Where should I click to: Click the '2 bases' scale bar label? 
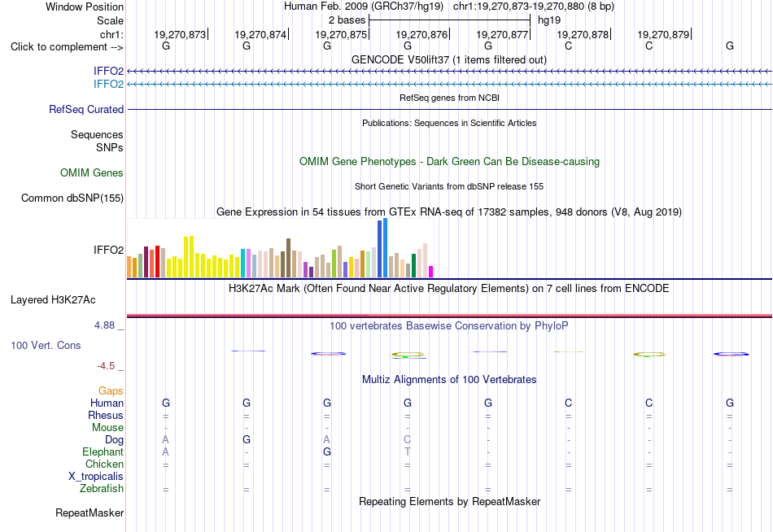(347, 20)
